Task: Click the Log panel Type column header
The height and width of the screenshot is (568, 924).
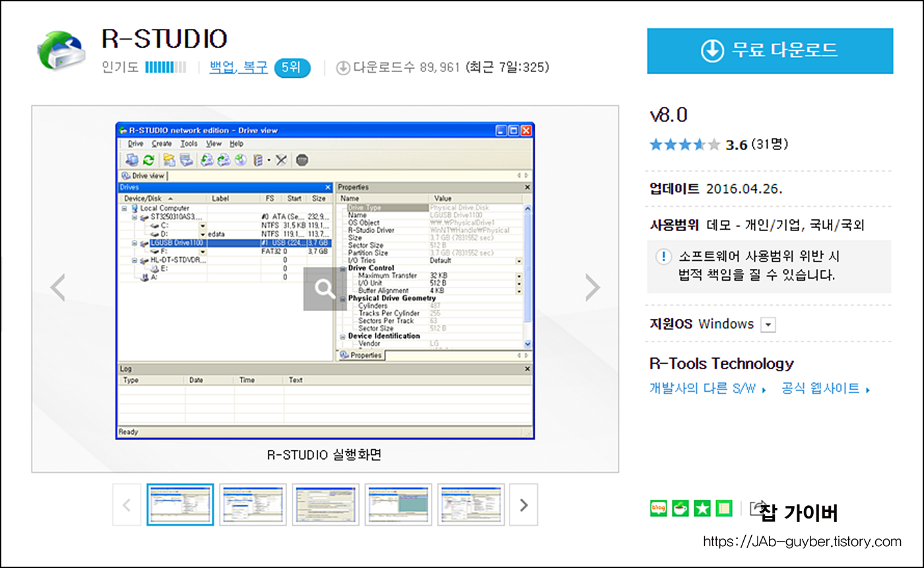Action: pos(152,380)
